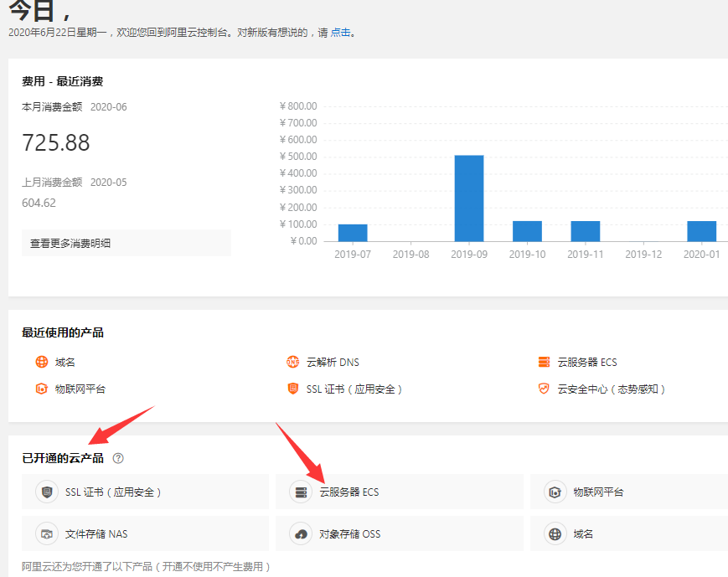Open help icon beside 已开通的云产品

(x=118, y=458)
